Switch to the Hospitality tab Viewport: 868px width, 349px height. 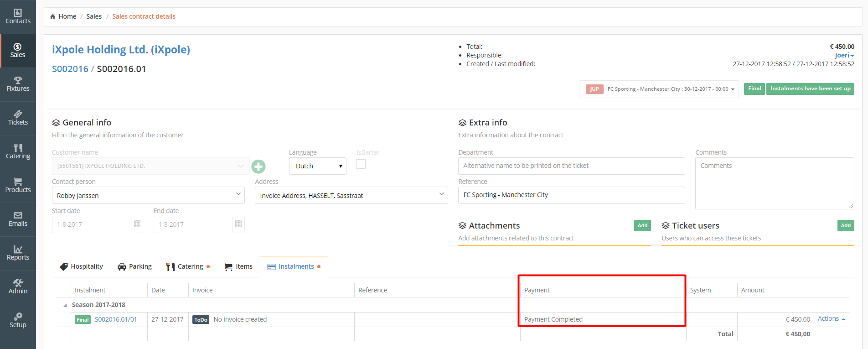coord(82,266)
